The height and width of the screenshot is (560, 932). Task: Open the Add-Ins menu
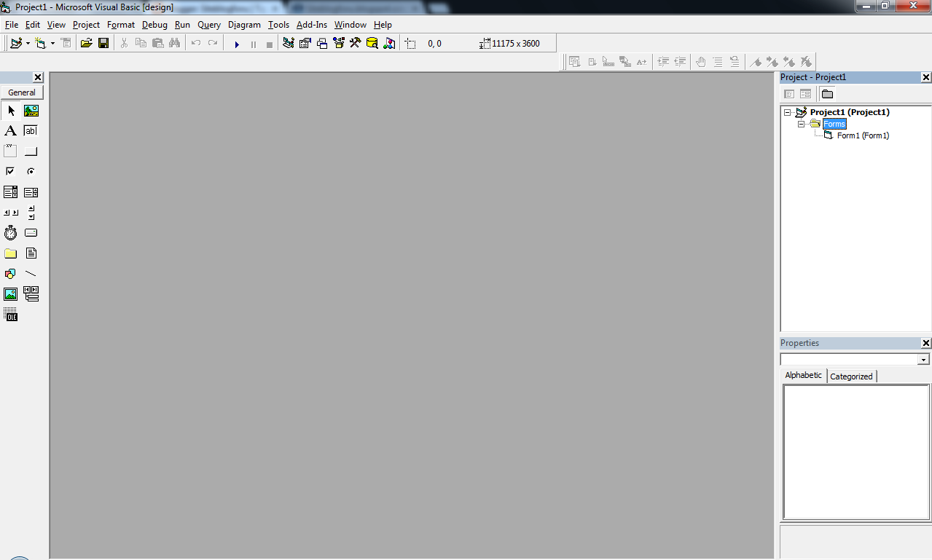click(311, 24)
